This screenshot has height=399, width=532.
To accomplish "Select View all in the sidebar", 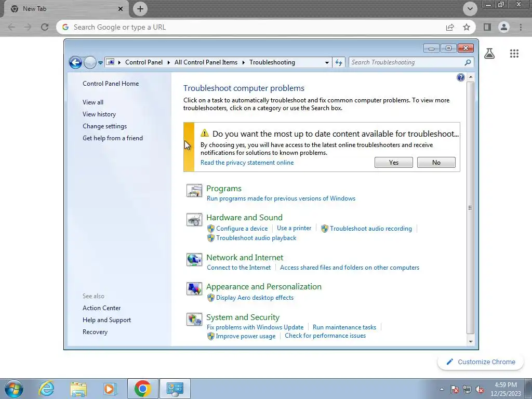I will click(x=93, y=102).
